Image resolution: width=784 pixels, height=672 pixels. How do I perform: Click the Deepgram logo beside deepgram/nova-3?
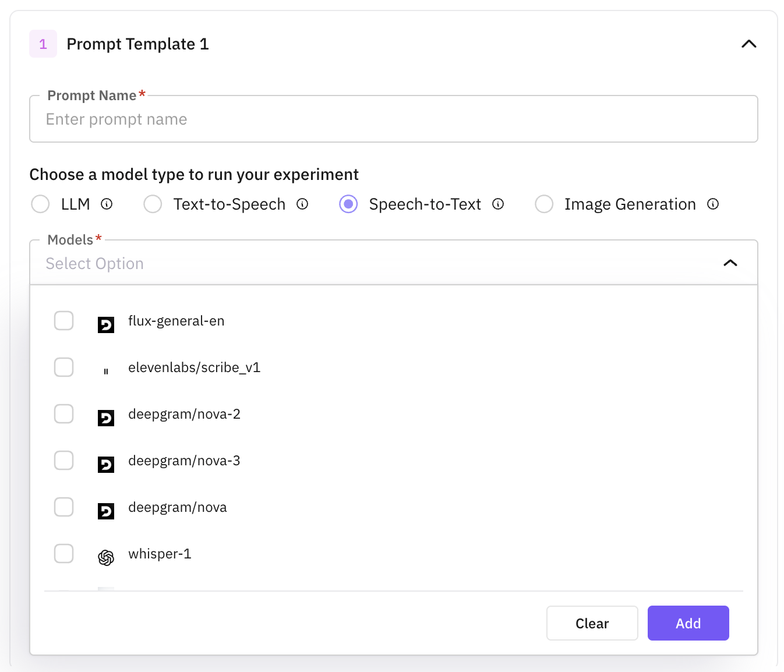pos(106,464)
